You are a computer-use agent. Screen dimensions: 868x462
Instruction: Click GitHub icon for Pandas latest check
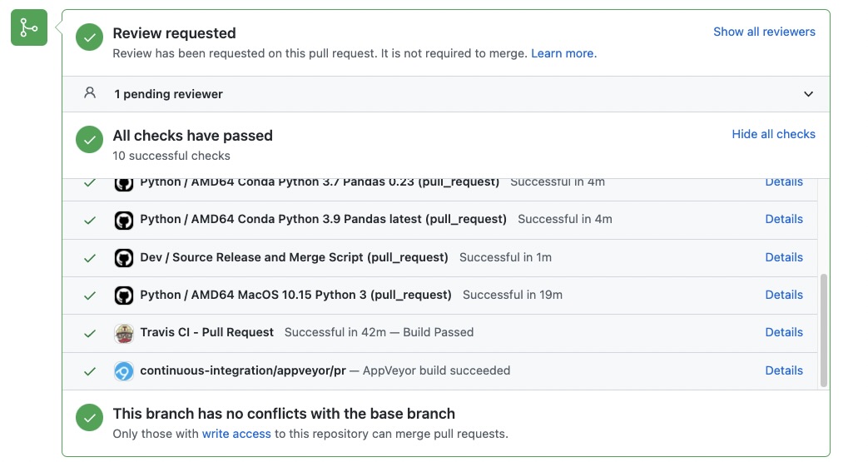pyautogui.click(x=123, y=220)
